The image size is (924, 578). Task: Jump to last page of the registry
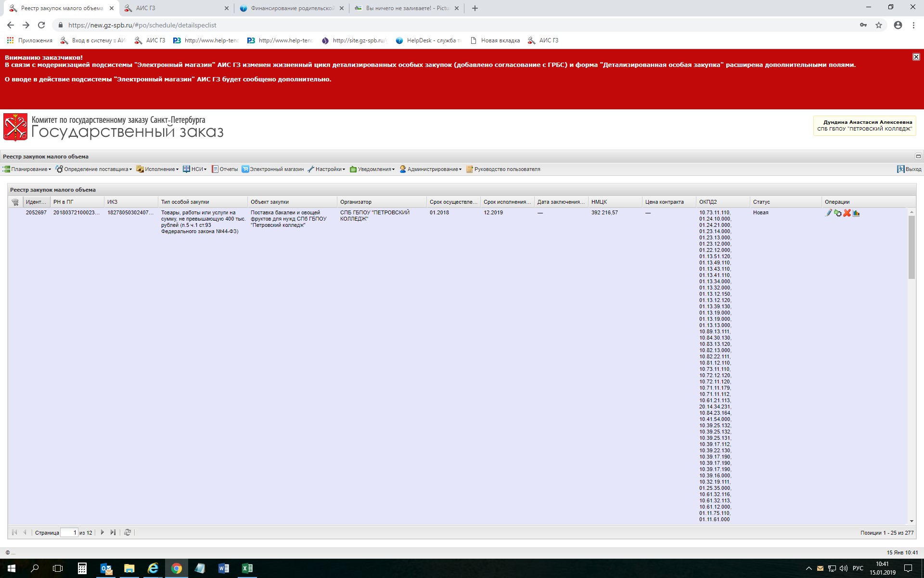(113, 532)
